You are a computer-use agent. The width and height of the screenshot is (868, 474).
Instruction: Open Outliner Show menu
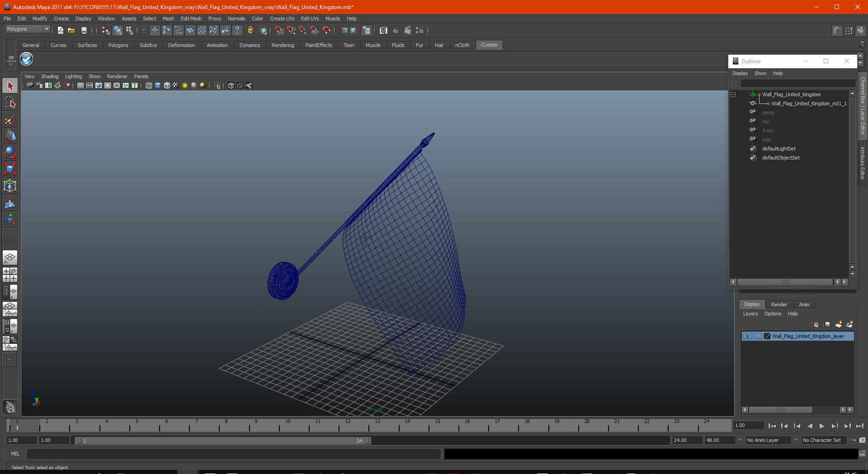[x=760, y=73]
